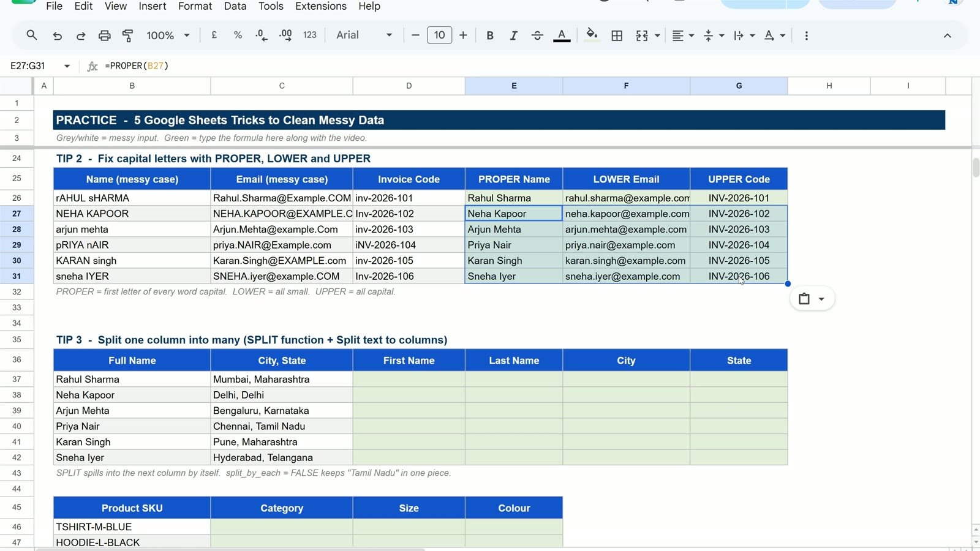Select column H header
This screenshot has height=551, width=980.
click(x=829, y=86)
